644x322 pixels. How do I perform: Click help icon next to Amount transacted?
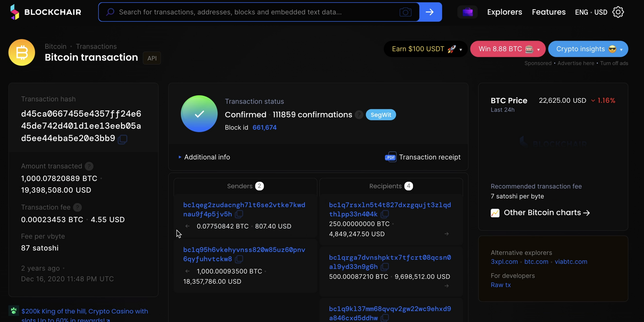tap(89, 166)
